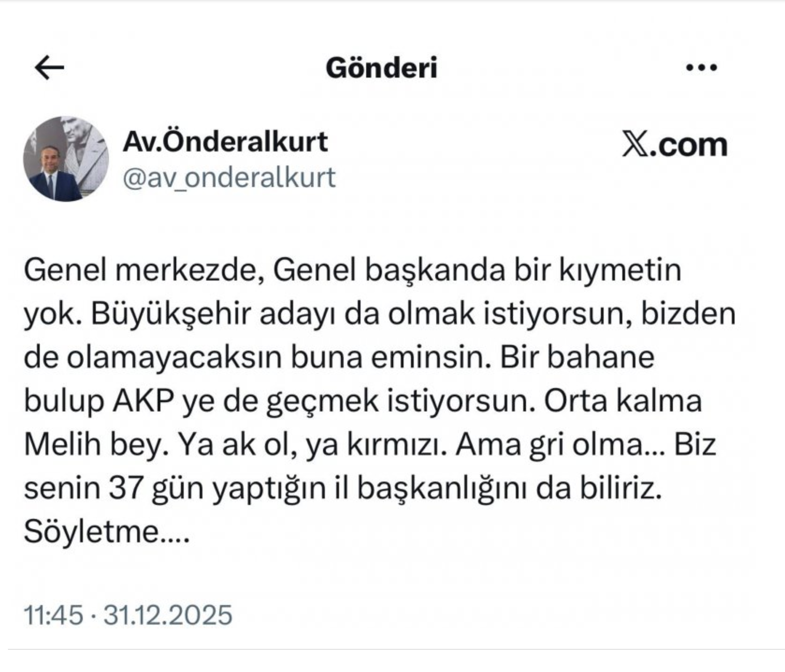This screenshot has width=785, height=672.
Task: Click the name Melih bey in the post
Action: tap(94, 445)
